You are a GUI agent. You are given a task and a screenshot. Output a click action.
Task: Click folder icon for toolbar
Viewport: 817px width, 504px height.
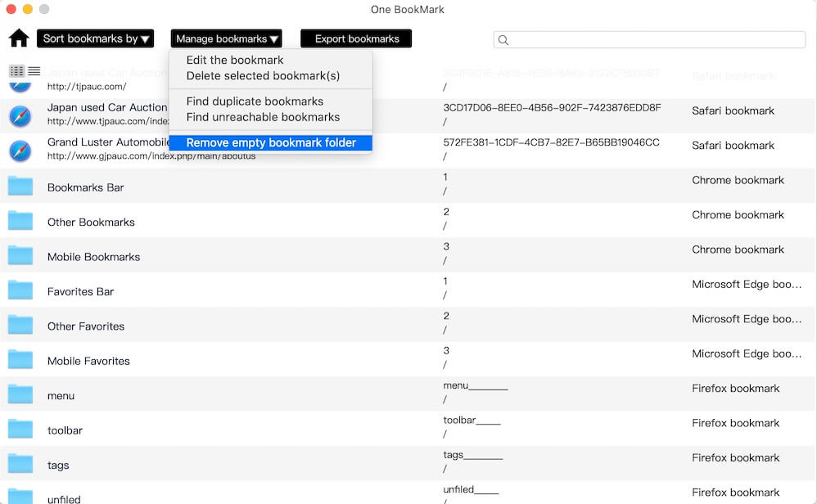click(x=20, y=429)
